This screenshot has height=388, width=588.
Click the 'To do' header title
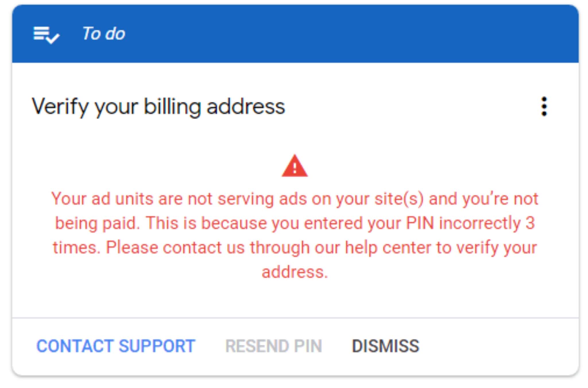point(103,34)
